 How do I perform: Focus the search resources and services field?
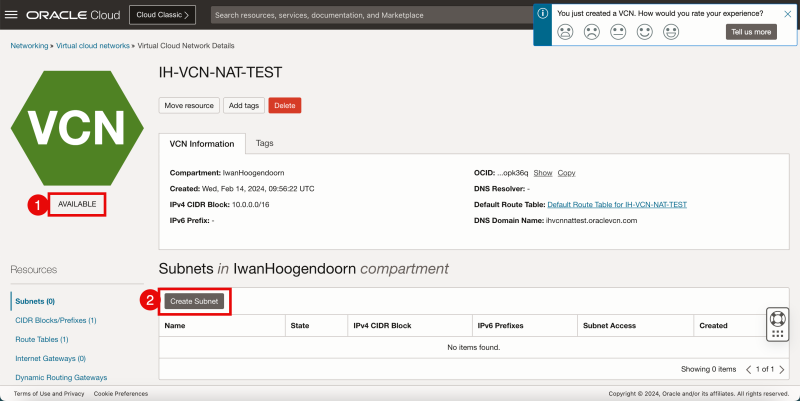pyautogui.click(x=371, y=15)
